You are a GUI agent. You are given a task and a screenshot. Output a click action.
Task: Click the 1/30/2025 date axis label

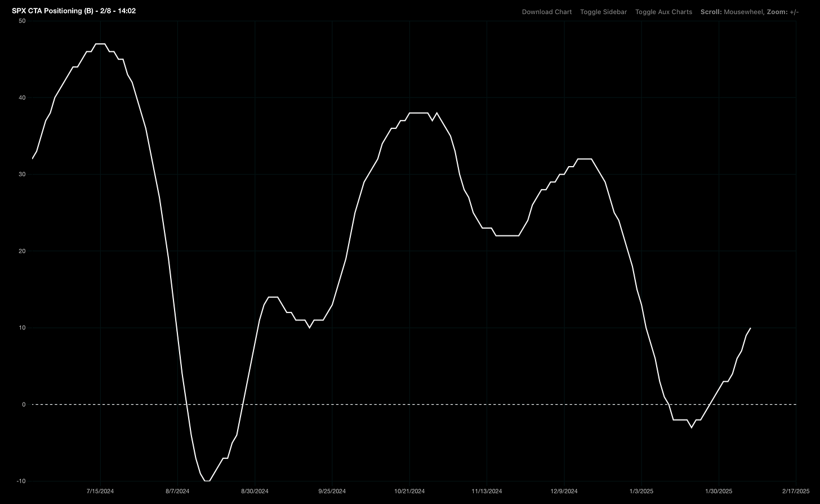(719, 491)
